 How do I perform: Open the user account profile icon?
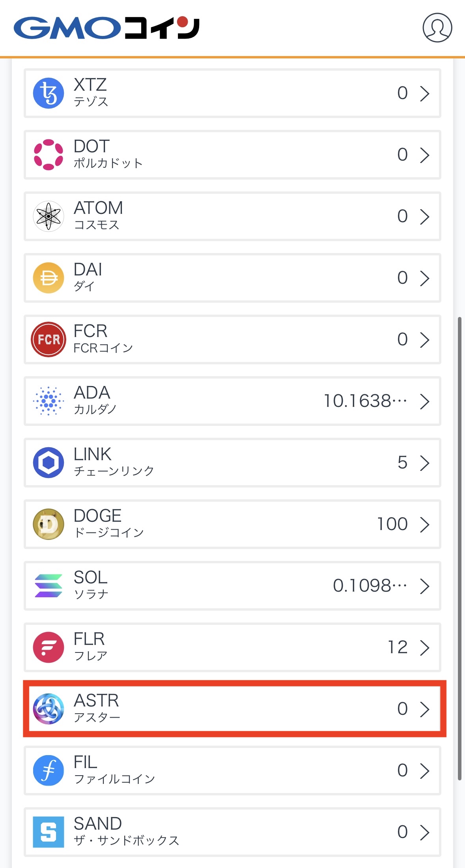click(x=437, y=28)
